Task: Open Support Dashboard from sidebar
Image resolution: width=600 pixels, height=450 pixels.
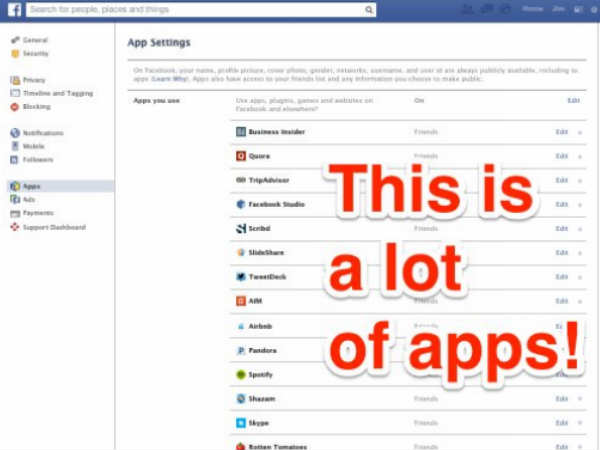Action: point(53,227)
